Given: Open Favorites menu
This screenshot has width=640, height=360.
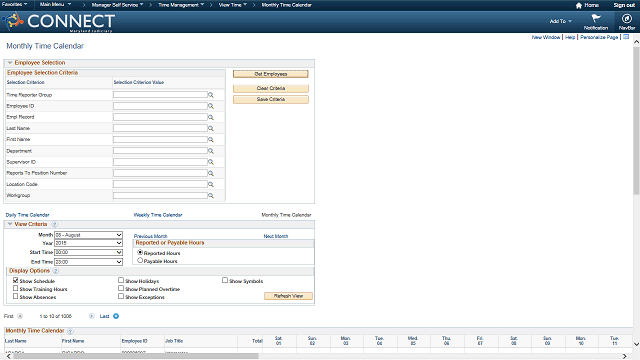Looking at the screenshot, I should click(x=15, y=4).
